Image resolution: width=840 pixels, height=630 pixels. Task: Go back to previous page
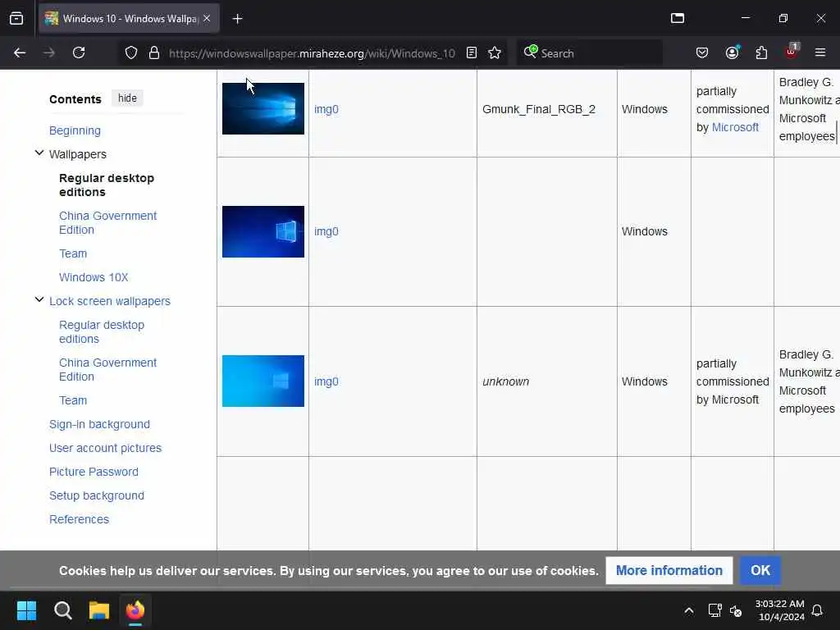[x=20, y=52]
